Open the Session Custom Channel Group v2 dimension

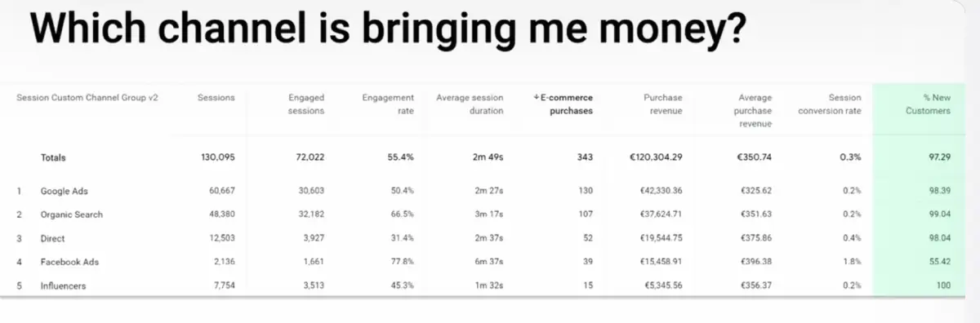(87, 98)
